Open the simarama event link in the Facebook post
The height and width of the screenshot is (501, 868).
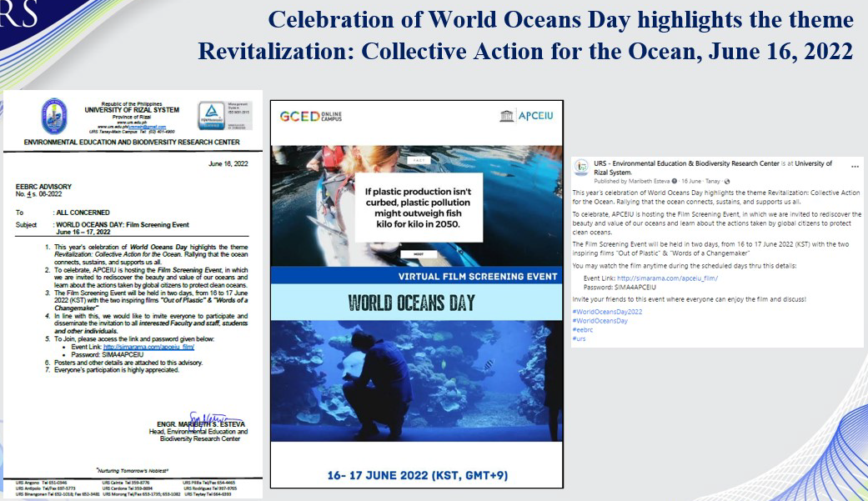(667, 278)
